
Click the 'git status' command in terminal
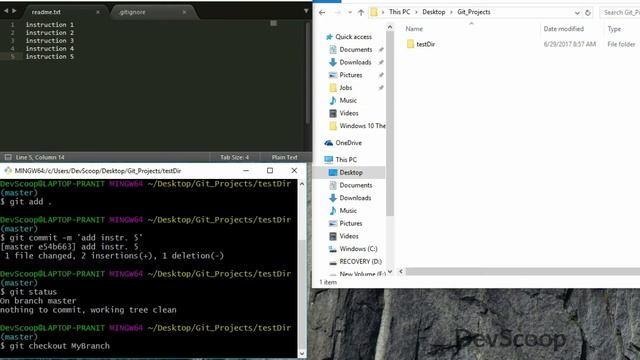(x=33, y=292)
